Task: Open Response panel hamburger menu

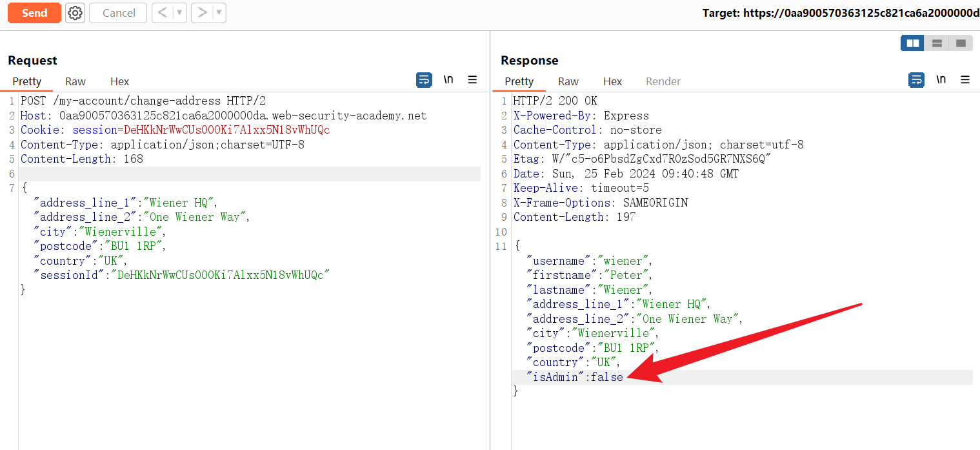Action: 965,80
